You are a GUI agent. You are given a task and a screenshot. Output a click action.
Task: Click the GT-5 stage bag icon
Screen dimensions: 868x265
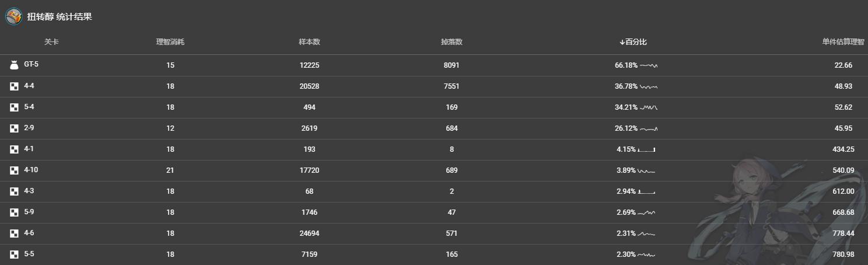point(14,65)
